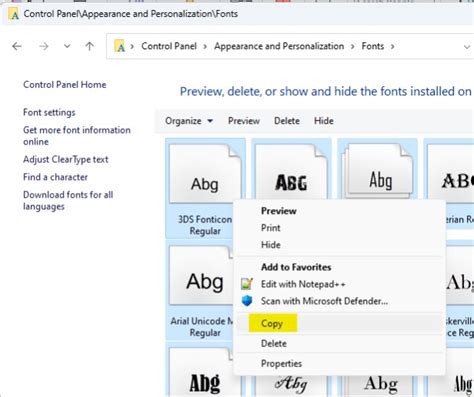
Task: Click the Forward navigation arrow
Action: point(44,46)
